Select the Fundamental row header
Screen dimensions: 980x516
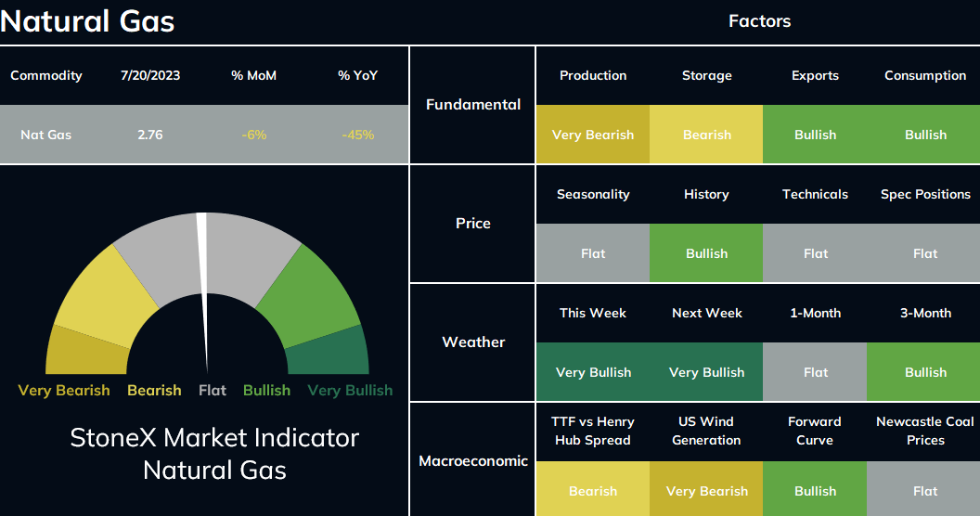(473, 104)
